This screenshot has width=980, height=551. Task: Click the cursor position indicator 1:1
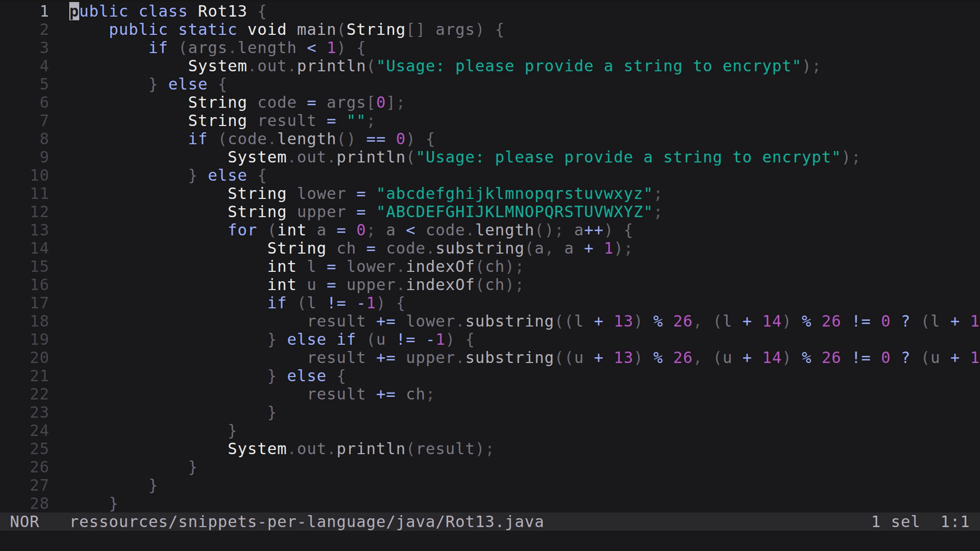(956, 521)
